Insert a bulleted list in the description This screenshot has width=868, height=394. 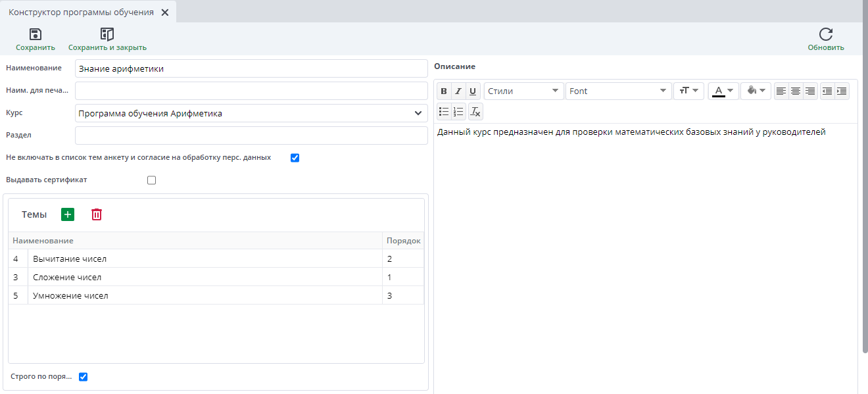(444, 112)
